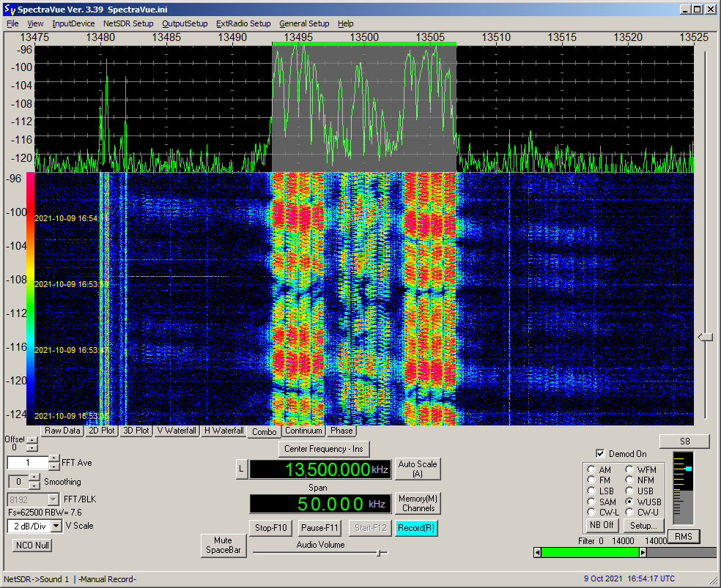
Task: Decrease Smoothing value
Action: (34, 485)
